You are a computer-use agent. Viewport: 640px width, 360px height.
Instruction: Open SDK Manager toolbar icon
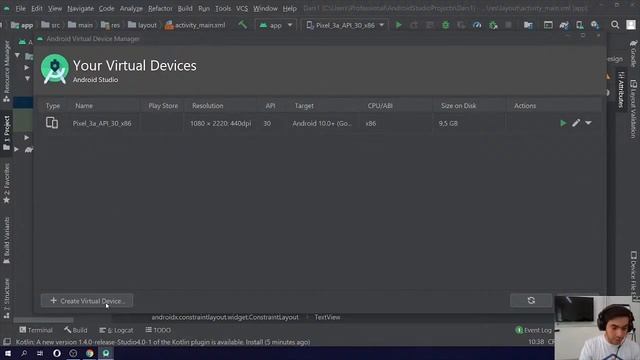(x=595, y=25)
